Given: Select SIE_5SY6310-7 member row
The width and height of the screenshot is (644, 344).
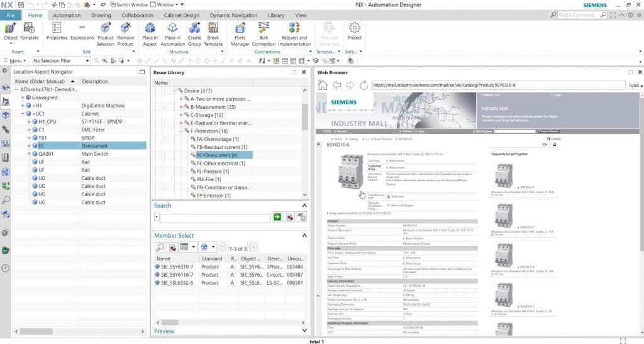Looking at the screenshot, I should (x=229, y=267).
